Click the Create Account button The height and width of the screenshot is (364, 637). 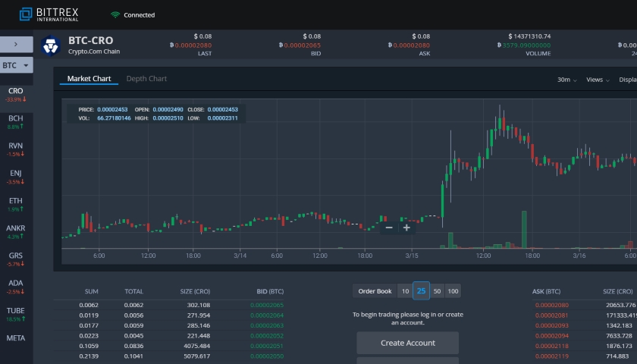point(407,343)
